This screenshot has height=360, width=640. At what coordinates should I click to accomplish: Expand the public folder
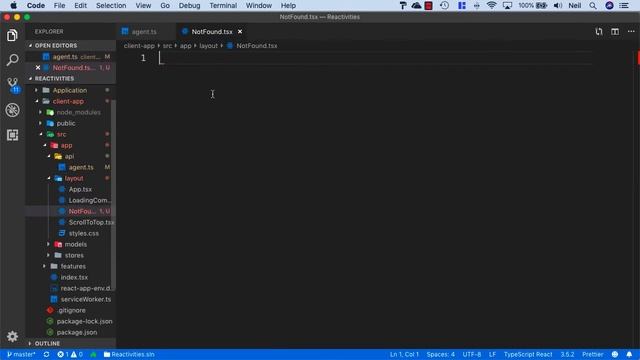(x=65, y=123)
